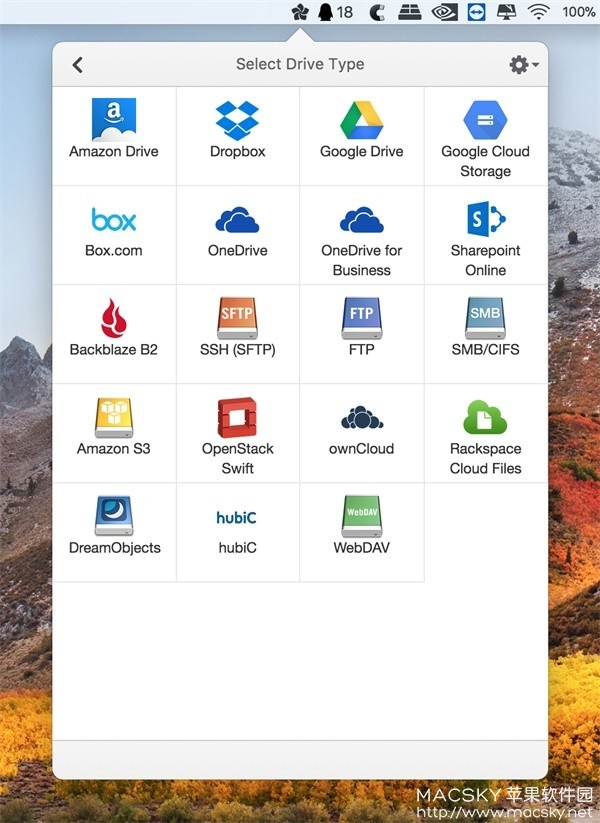Image resolution: width=600 pixels, height=823 pixels.
Task: Click the "WebDAV" label
Action: point(362,548)
